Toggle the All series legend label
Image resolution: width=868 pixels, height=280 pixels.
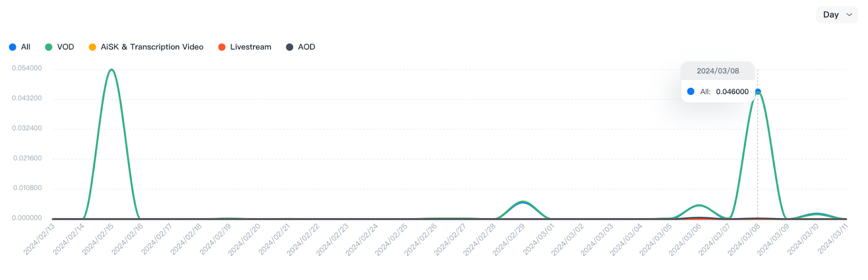(25, 47)
